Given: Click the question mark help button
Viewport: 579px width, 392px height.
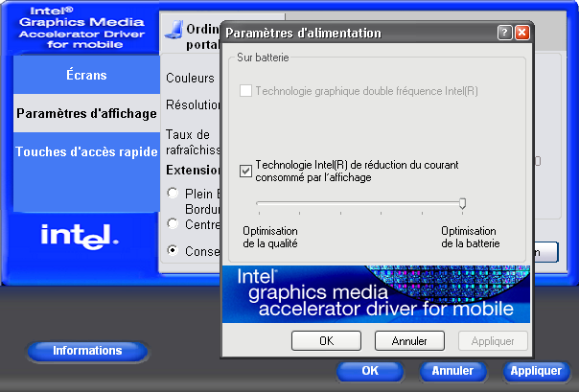Looking at the screenshot, I should 504,33.
